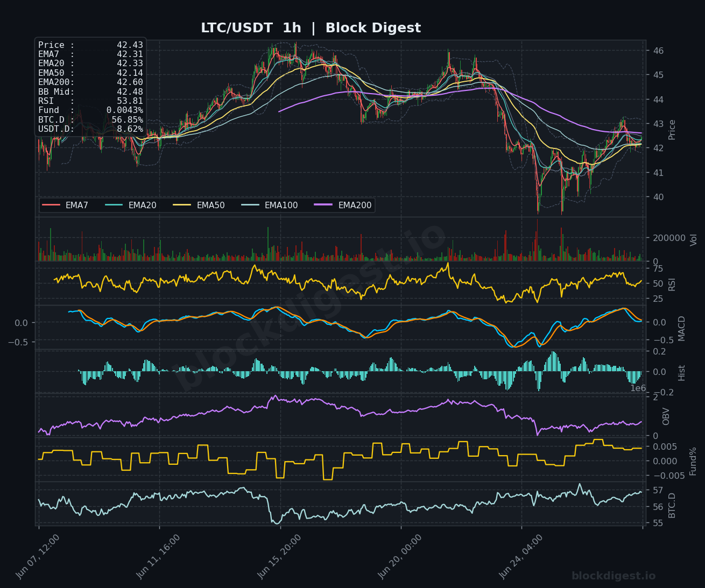
Task: Click the 57 BTC.D axis tick
Action: pos(658,490)
